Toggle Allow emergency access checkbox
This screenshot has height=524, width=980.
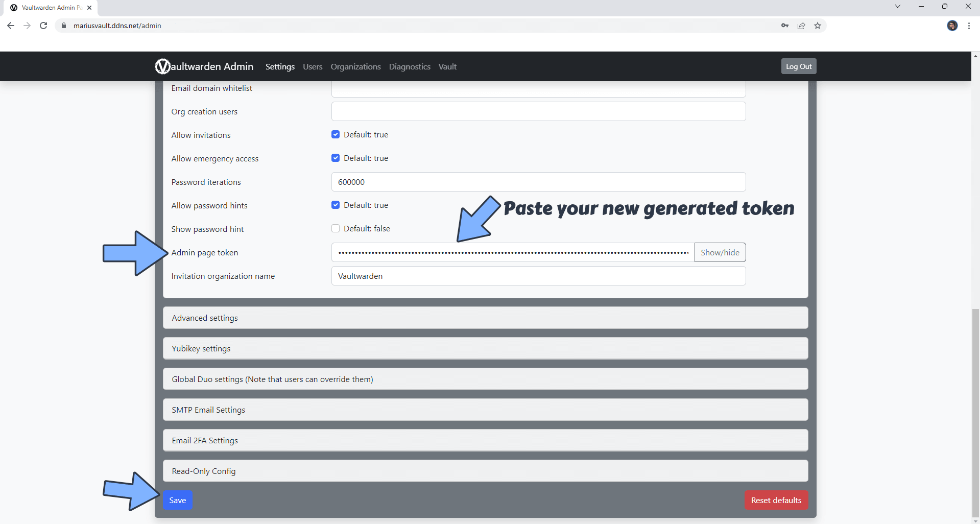(336, 158)
